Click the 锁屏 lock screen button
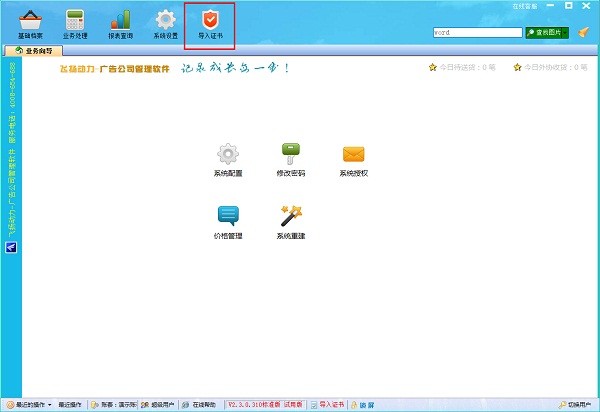This screenshot has width=600, height=412. click(362, 405)
